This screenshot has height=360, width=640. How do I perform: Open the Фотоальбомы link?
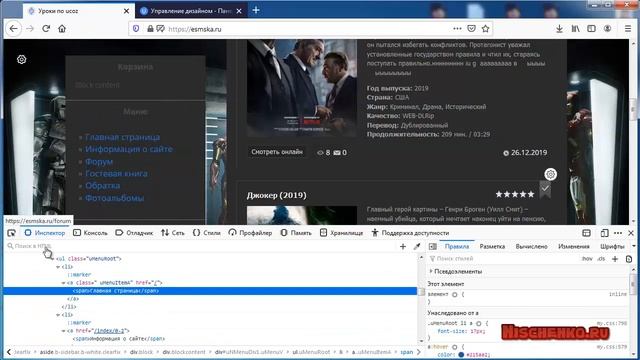point(114,198)
